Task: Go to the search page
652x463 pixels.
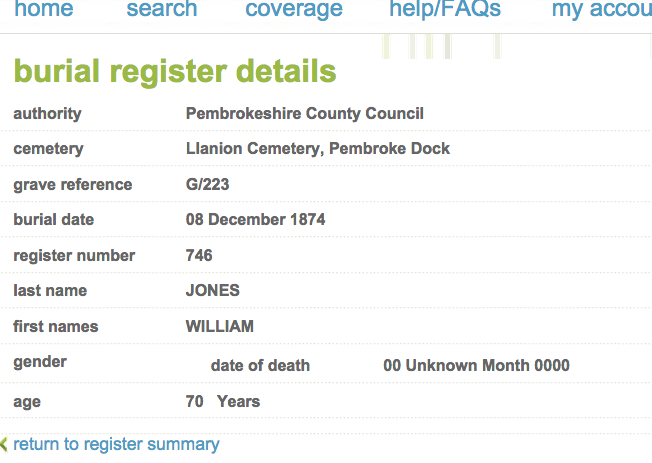Action: click(x=162, y=10)
